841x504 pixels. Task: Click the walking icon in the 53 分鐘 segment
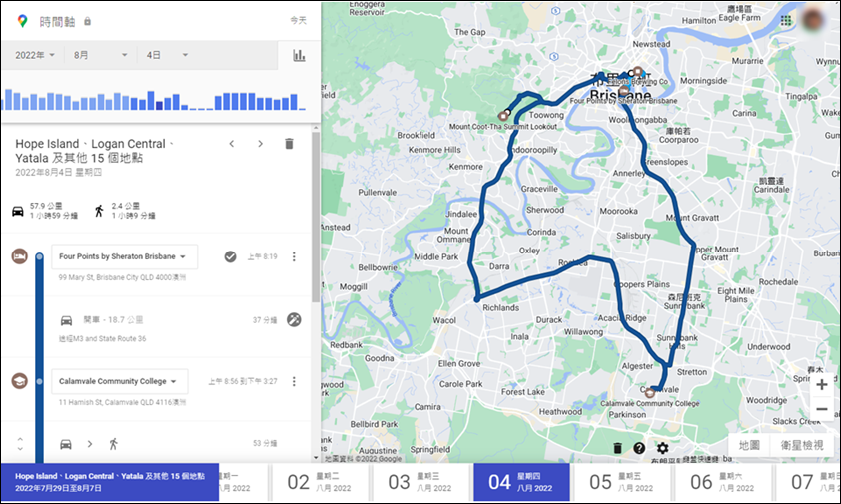tap(113, 444)
